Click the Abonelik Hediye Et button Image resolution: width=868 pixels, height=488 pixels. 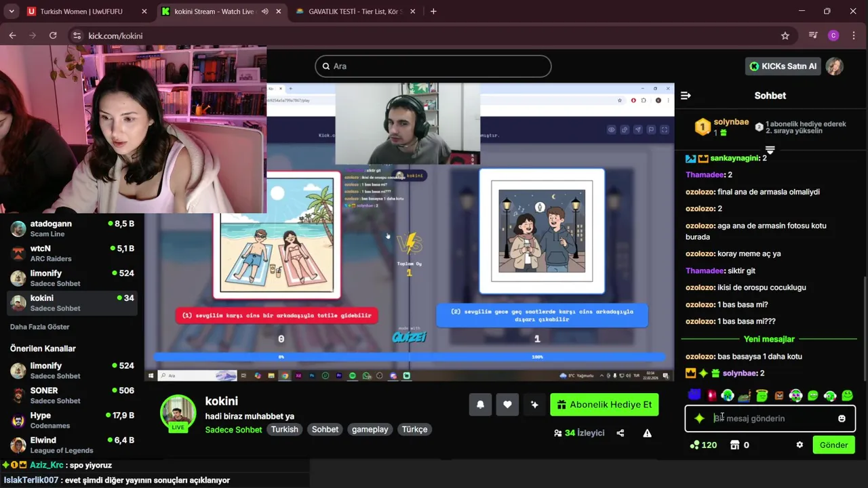[604, 405]
